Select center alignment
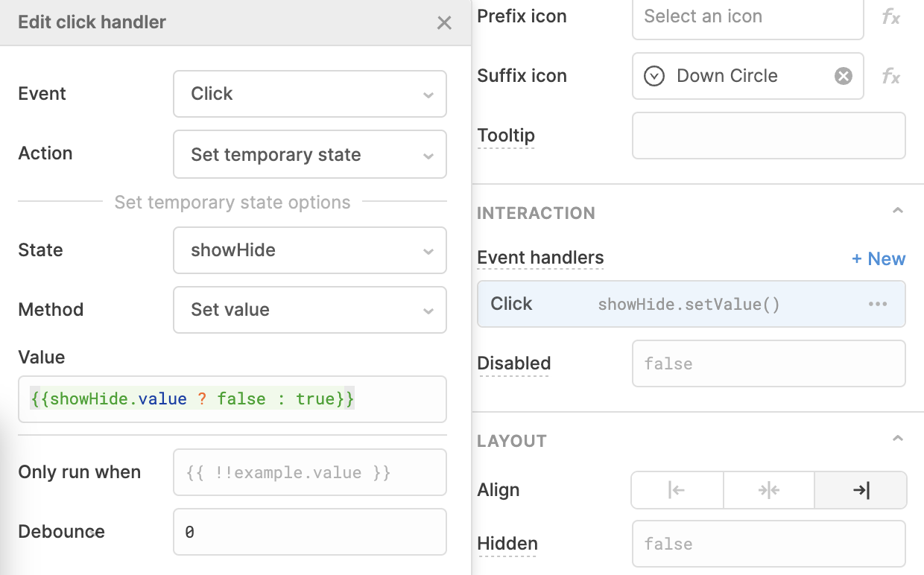This screenshot has width=924, height=575. click(768, 490)
